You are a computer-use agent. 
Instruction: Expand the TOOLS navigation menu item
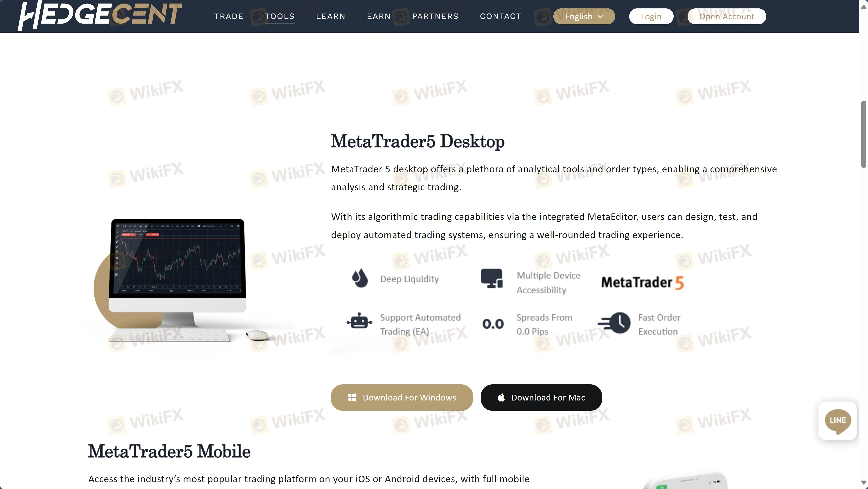[280, 16]
